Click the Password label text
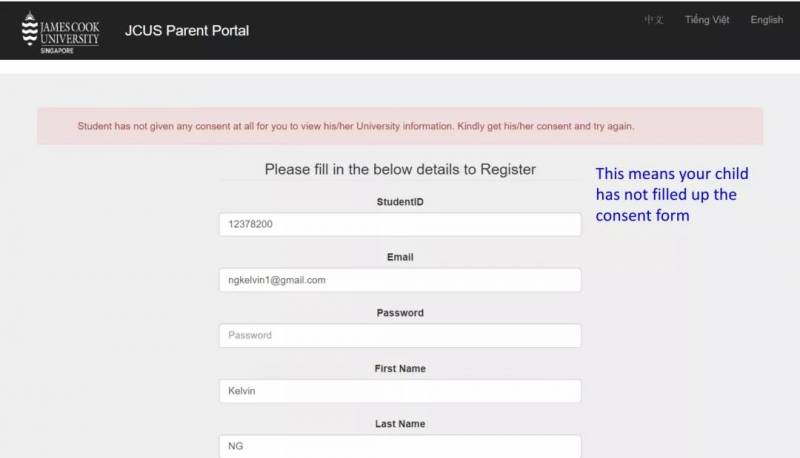 pos(400,313)
